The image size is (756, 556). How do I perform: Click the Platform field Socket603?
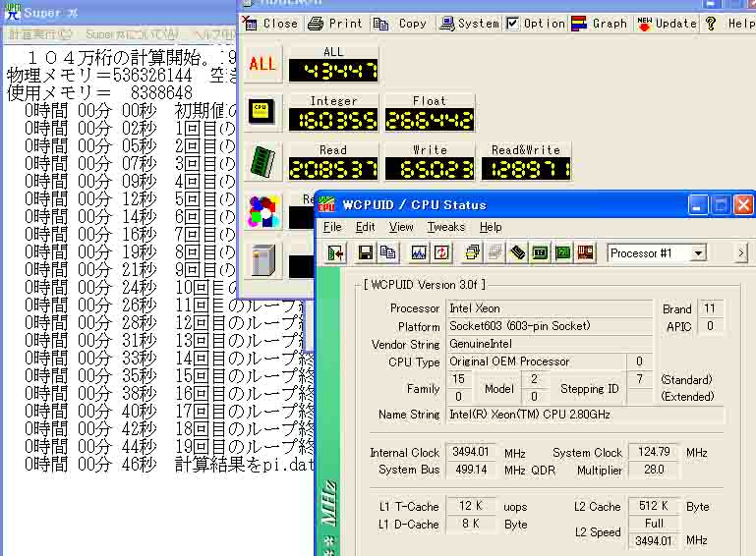(x=550, y=326)
